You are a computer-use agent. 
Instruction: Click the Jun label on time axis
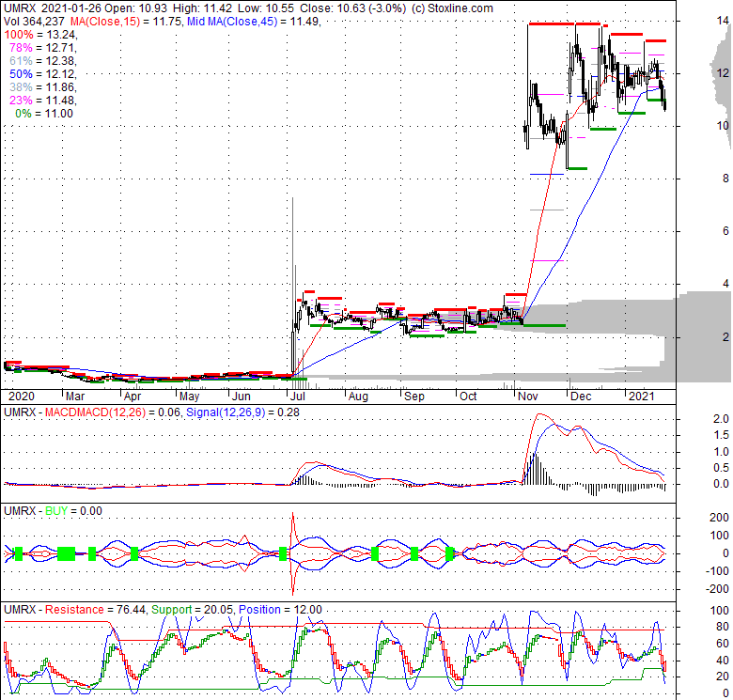pos(242,397)
